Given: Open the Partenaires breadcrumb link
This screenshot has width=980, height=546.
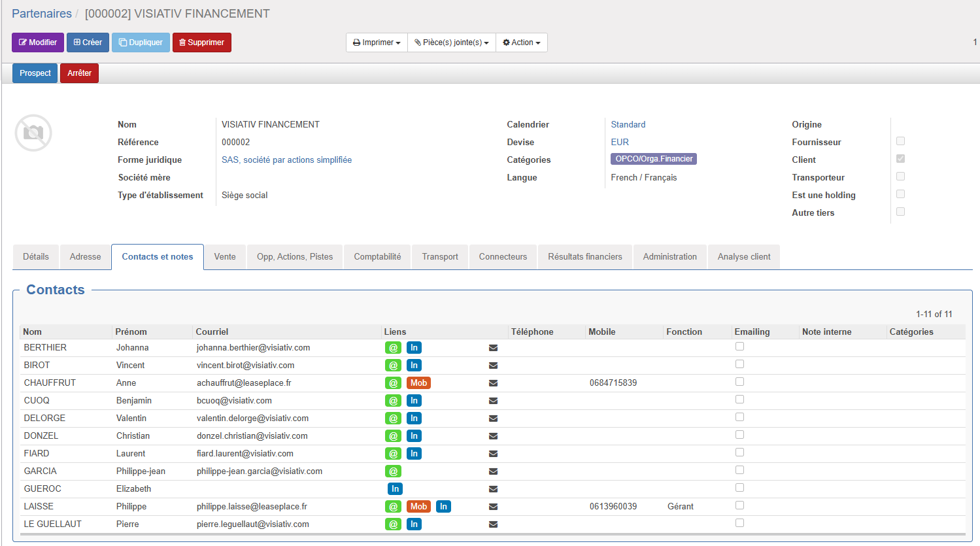Looking at the screenshot, I should [42, 14].
